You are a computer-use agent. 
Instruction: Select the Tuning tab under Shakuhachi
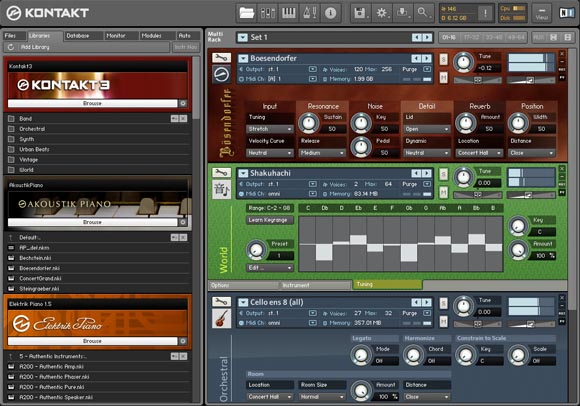click(x=387, y=284)
